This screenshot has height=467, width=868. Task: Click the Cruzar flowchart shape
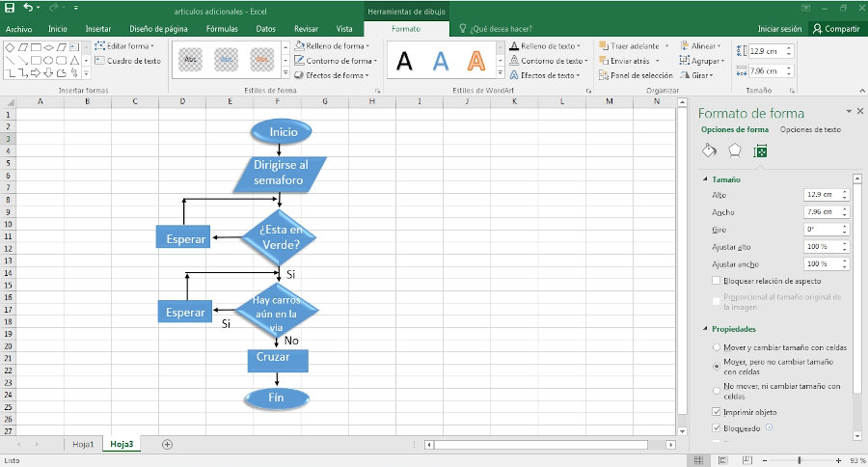click(278, 360)
